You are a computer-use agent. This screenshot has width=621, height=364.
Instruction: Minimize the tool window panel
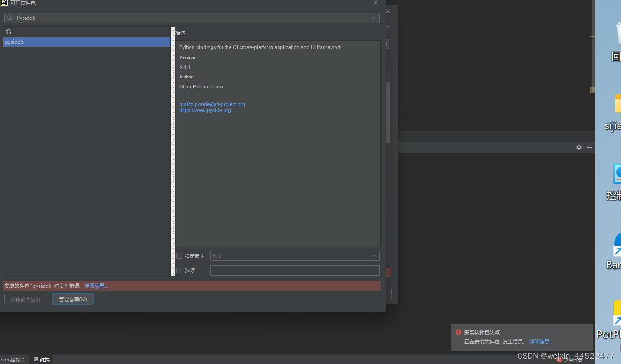click(x=590, y=147)
